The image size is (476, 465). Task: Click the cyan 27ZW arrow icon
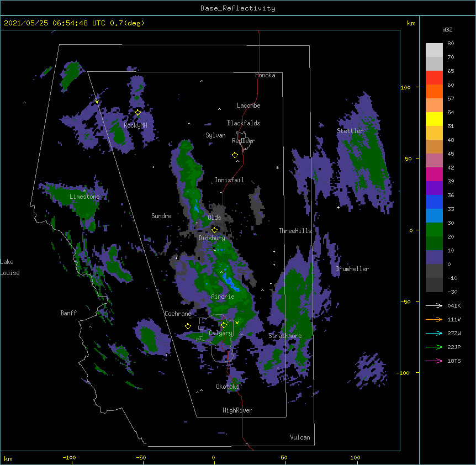click(434, 333)
